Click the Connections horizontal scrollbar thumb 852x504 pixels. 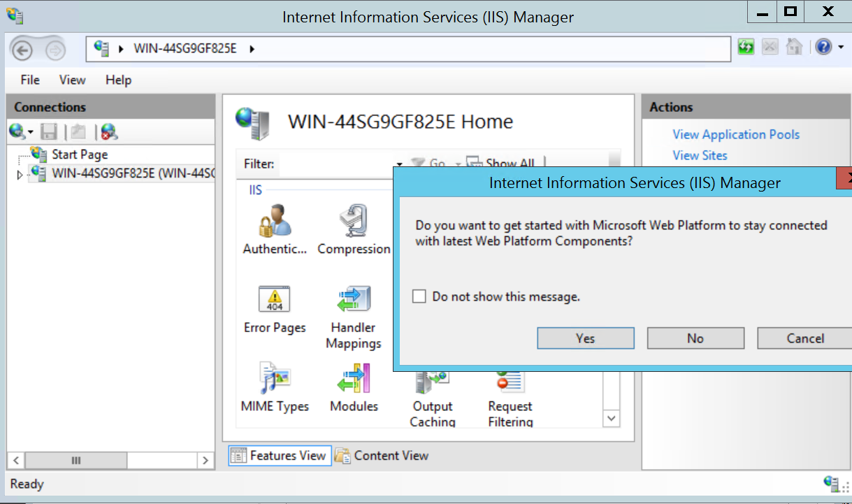pos(76,460)
